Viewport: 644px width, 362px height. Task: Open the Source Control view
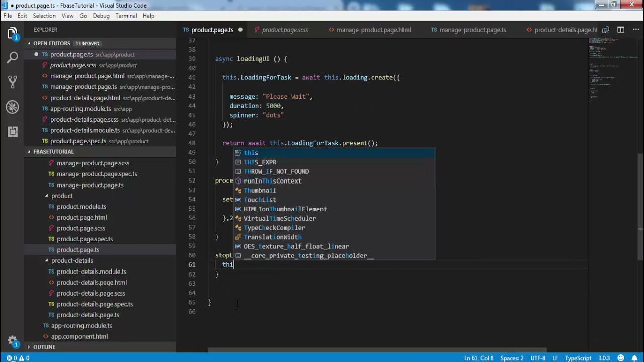(13, 82)
